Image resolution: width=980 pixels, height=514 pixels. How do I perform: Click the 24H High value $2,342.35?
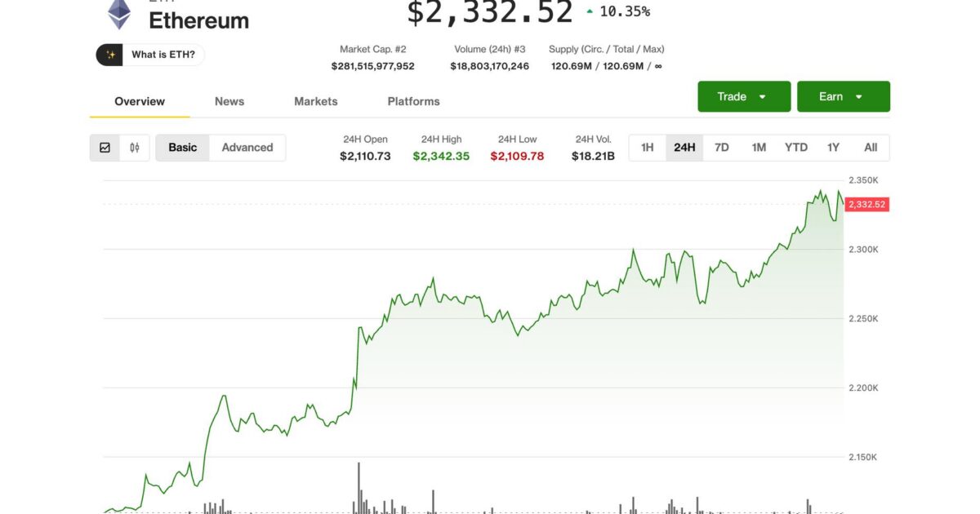coord(441,156)
